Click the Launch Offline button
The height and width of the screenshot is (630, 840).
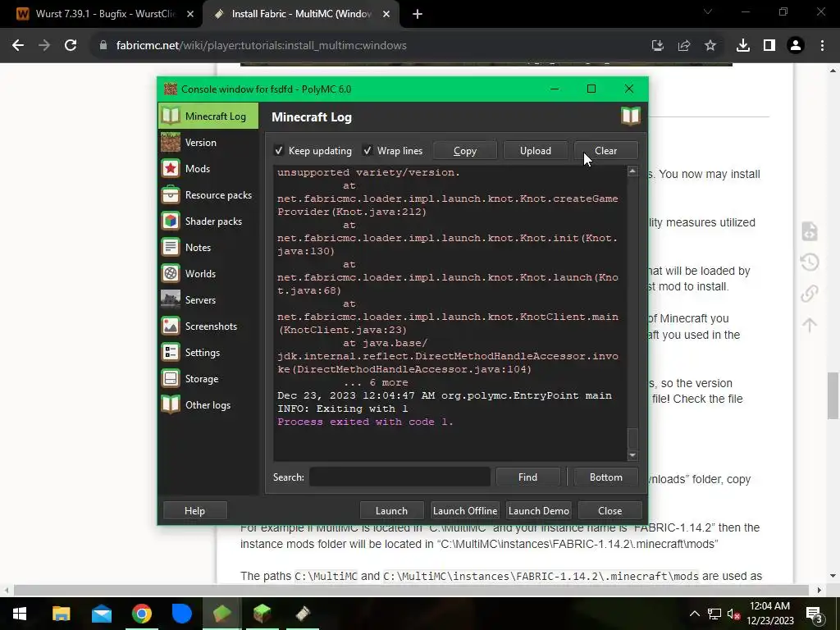(x=465, y=510)
